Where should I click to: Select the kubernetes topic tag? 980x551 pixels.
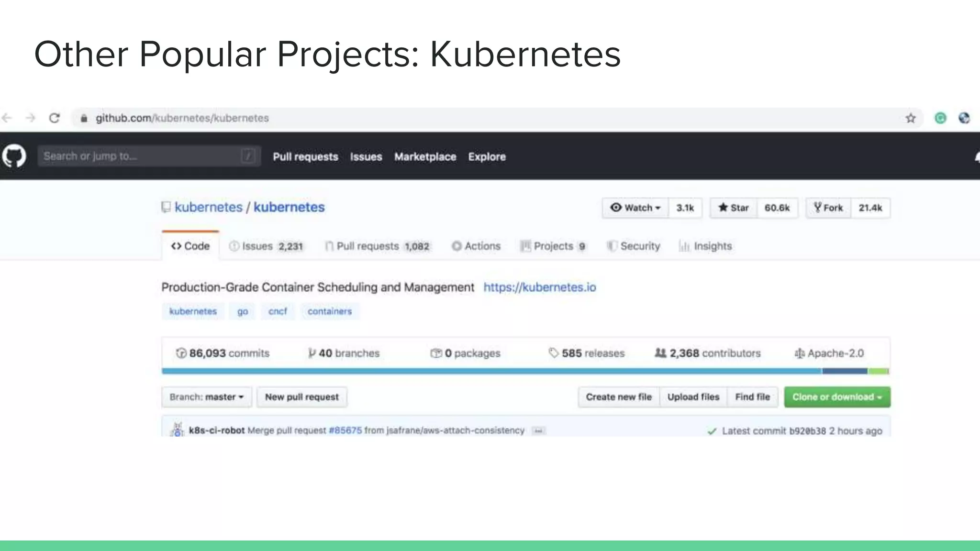193,311
